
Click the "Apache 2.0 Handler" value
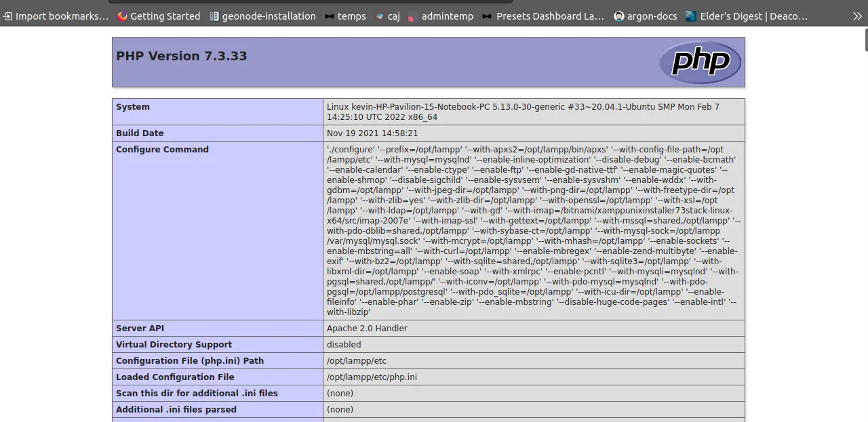[x=367, y=329]
